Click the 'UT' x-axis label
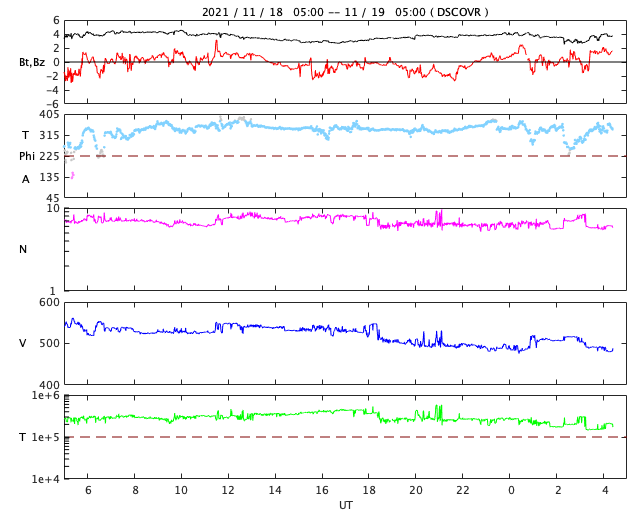Viewport: 640px width, 512px height. (345, 505)
